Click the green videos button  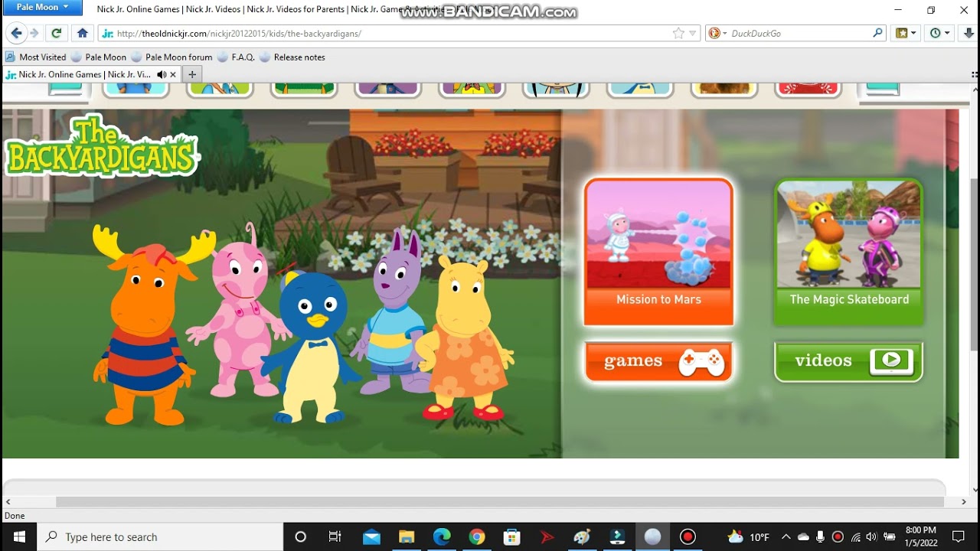[x=848, y=361]
